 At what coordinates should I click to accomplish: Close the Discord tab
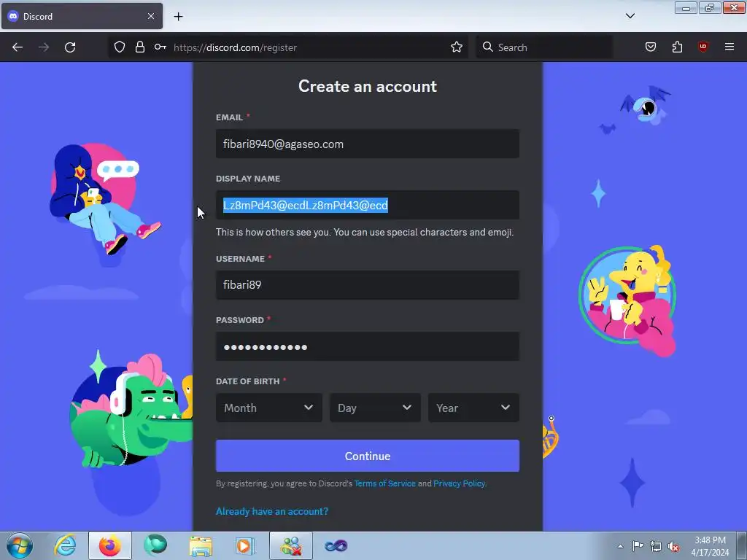click(150, 16)
